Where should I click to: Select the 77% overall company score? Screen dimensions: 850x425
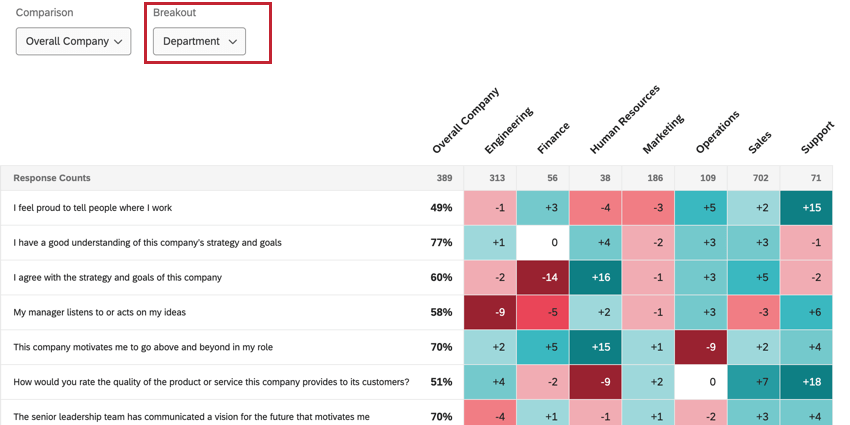(x=441, y=243)
